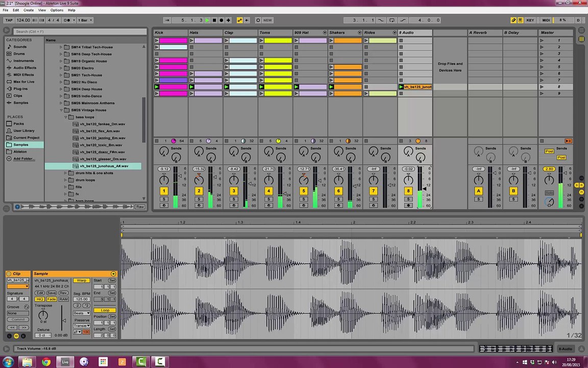This screenshot has width=588, height=368.
Task: Open the Audio Effects category
Action: coord(24,67)
